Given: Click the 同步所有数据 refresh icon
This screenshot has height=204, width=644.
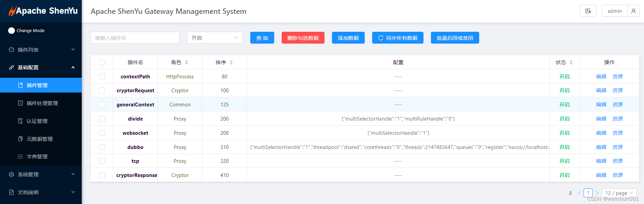Looking at the screenshot, I should (x=381, y=38).
